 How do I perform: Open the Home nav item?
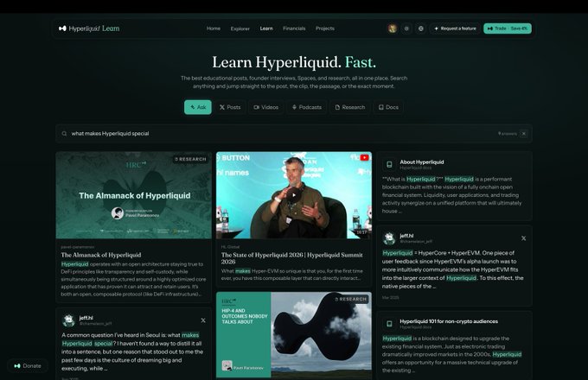pos(214,28)
